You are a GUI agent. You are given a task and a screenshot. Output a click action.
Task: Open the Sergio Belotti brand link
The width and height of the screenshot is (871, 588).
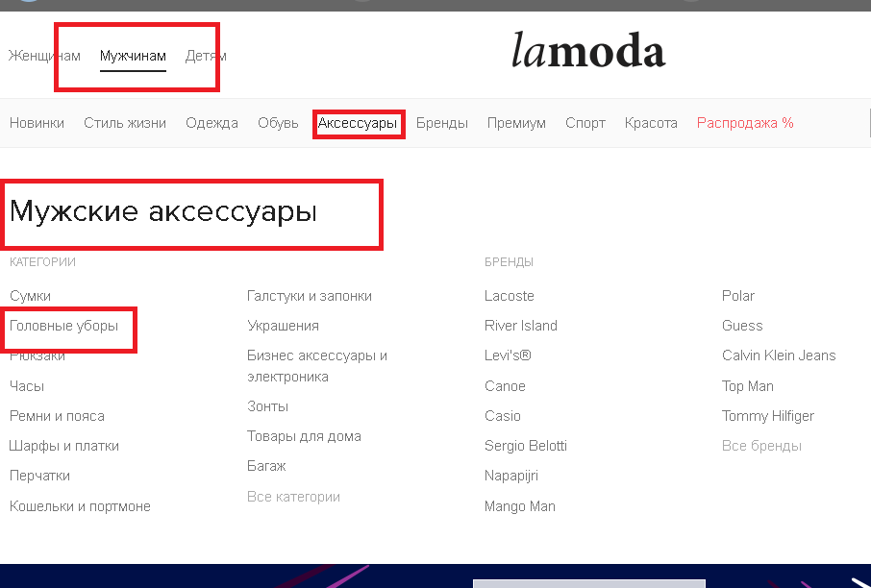(x=526, y=446)
